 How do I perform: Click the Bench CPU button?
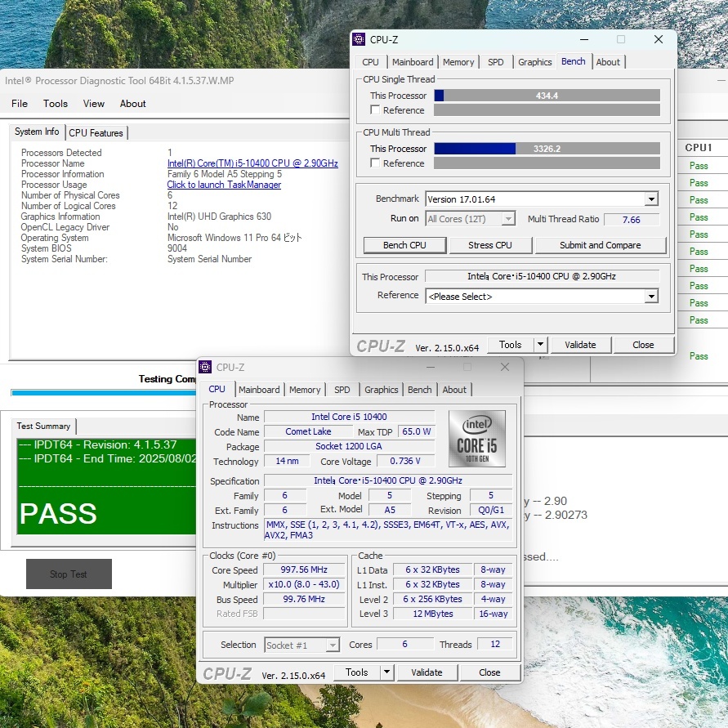405,245
